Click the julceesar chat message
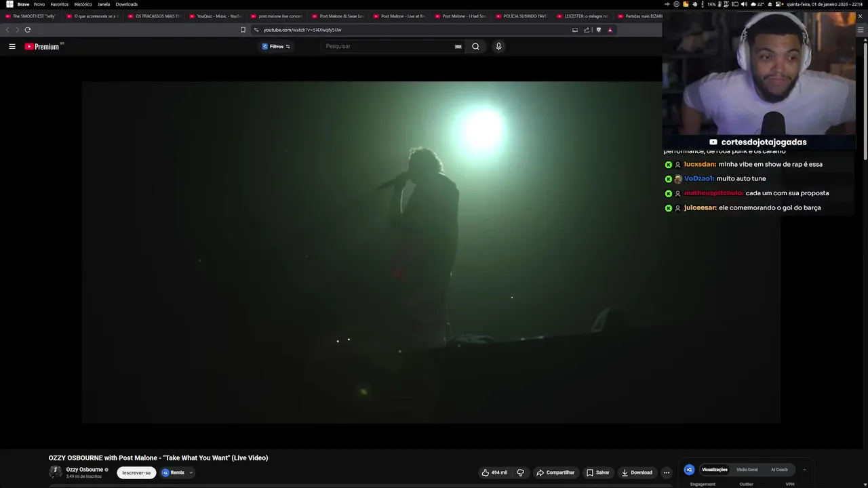The width and height of the screenshot is (868, 488). pos(743,207)
